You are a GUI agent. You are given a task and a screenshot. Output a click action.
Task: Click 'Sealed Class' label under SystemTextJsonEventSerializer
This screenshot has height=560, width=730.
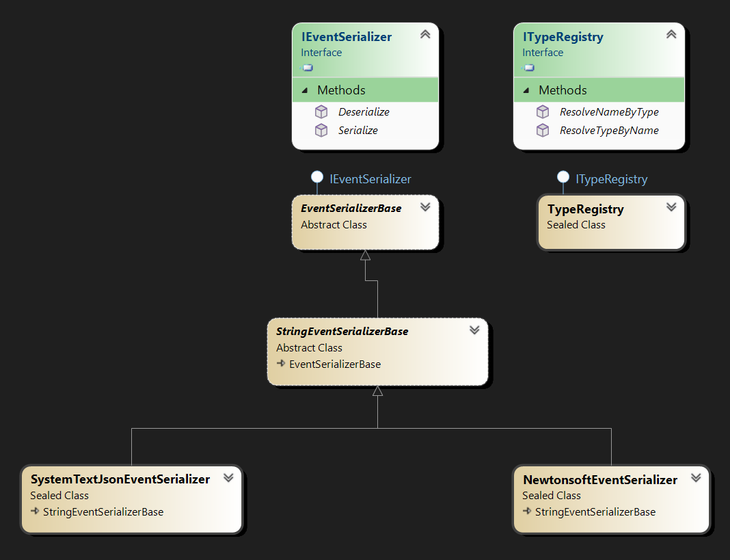pos(59,495)
